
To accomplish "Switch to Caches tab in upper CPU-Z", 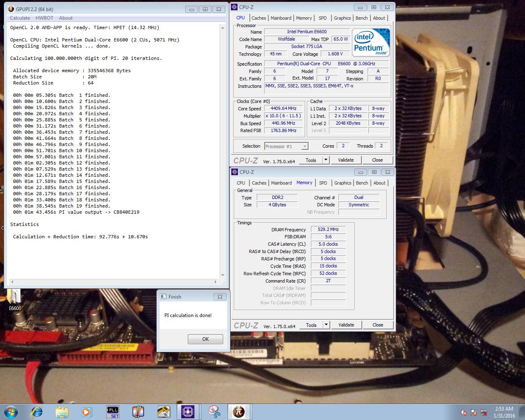I will (x=259, y=18).
